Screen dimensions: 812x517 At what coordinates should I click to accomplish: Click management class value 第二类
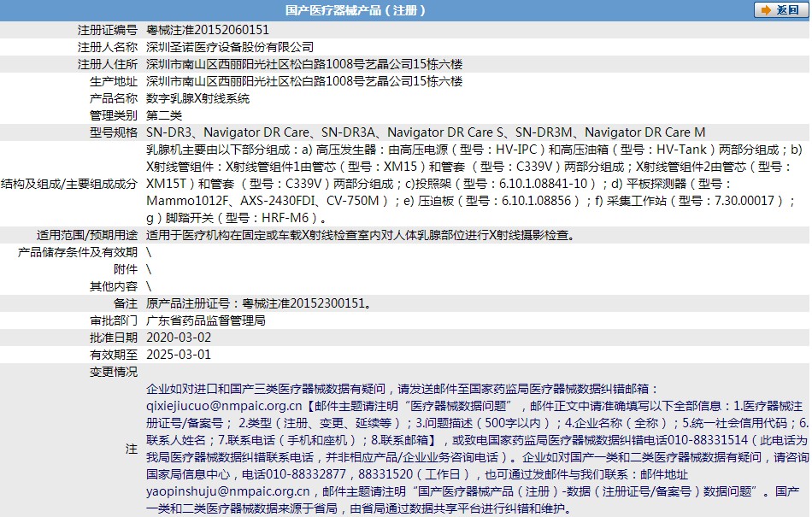pos(164,115)
